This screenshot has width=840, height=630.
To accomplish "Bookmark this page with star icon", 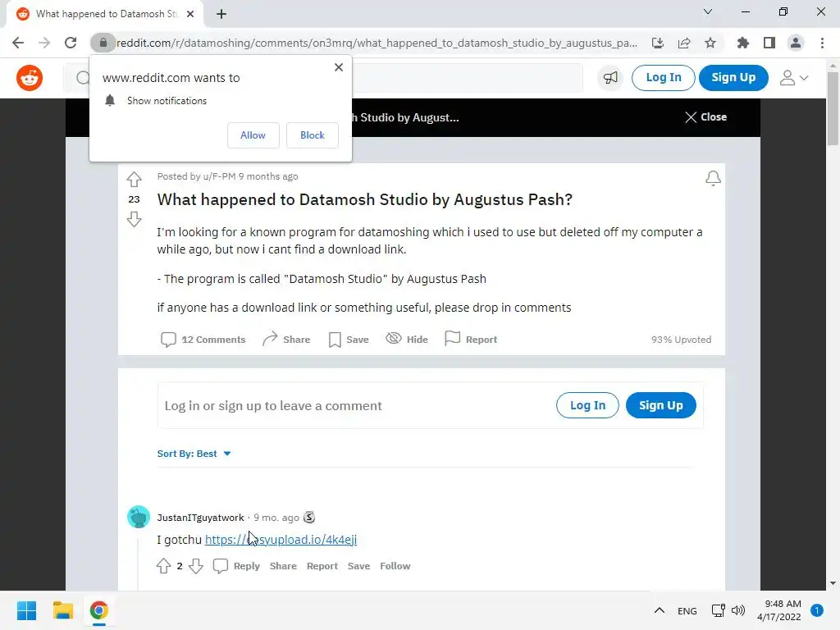I will coord(710,43).
